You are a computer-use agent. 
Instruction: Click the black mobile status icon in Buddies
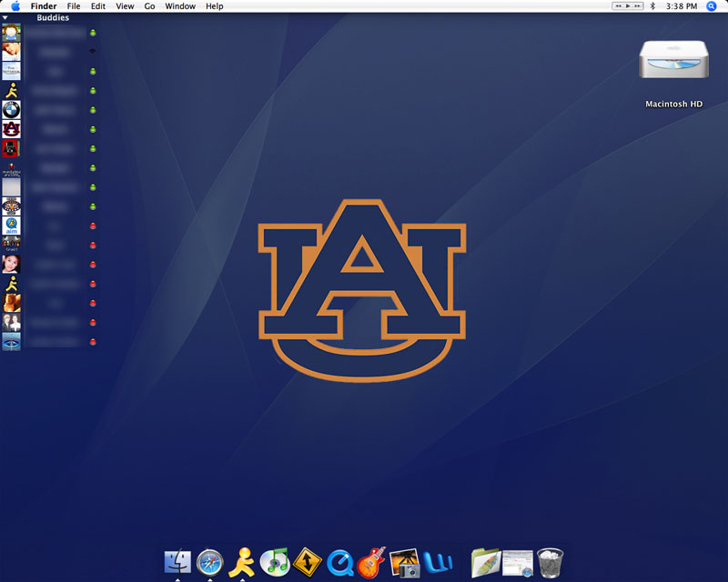coord(93,52)
